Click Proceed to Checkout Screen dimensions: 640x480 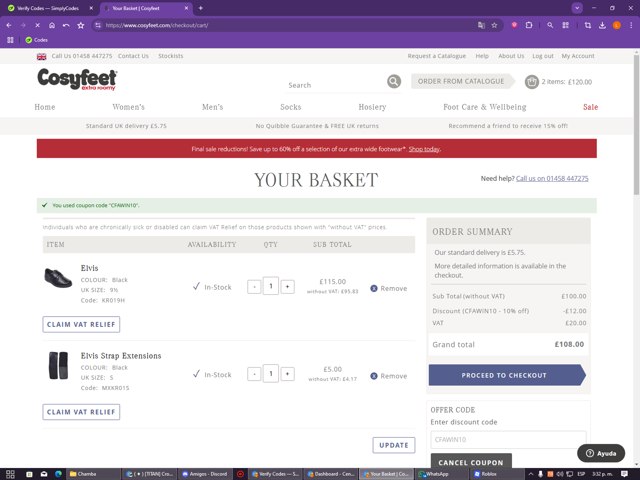[507, 375]
